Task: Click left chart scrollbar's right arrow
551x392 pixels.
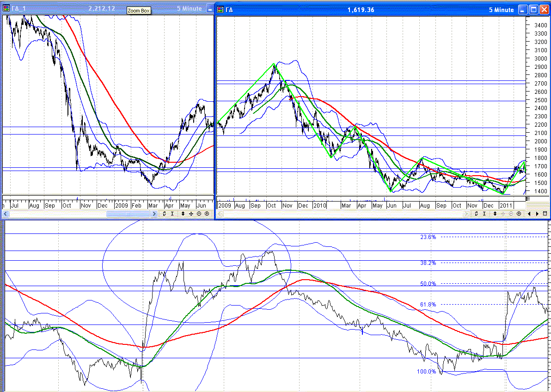Action: pyautogui.click(x=155, y=214)
